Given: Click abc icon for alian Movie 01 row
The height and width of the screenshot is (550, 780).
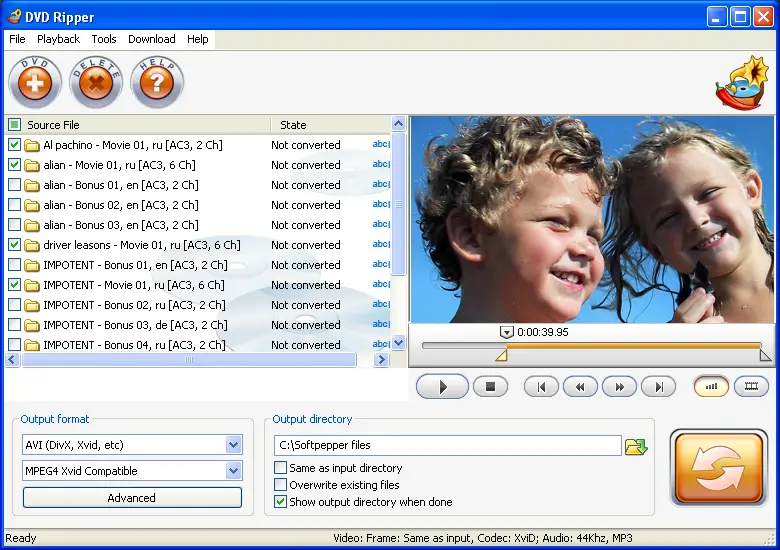Looking at the screenshot, I should tap(381, 164).
